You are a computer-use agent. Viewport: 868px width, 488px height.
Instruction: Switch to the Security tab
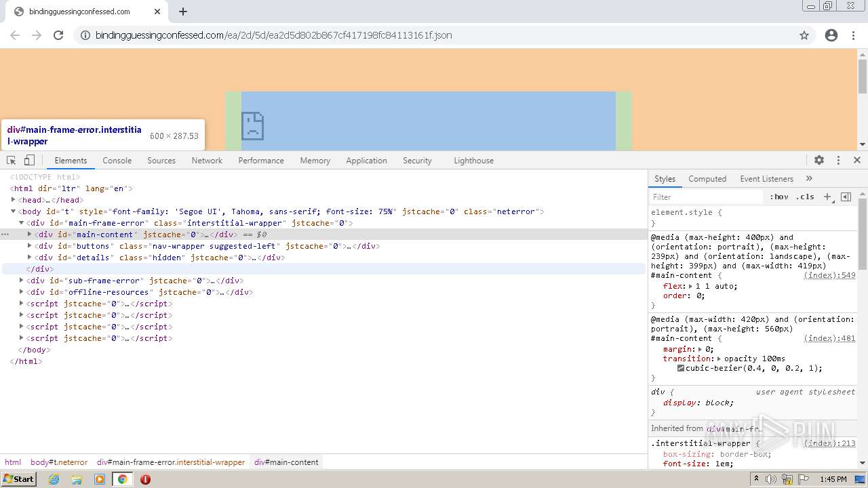[417, 161]
